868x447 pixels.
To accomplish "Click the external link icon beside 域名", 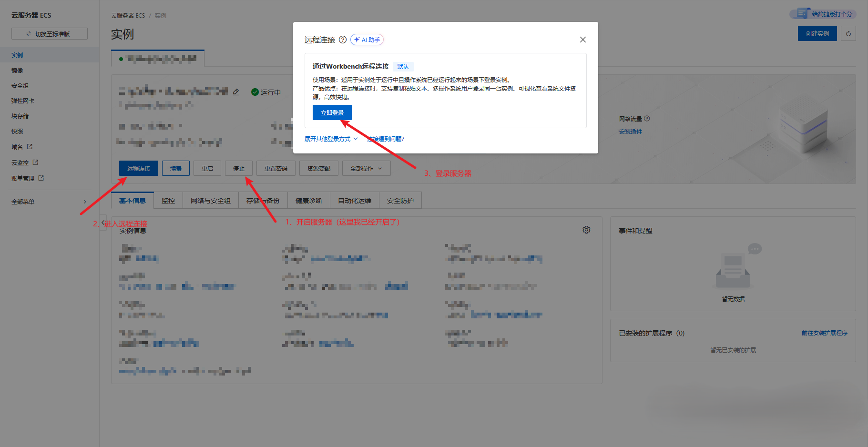I will [x=30, y=146].
